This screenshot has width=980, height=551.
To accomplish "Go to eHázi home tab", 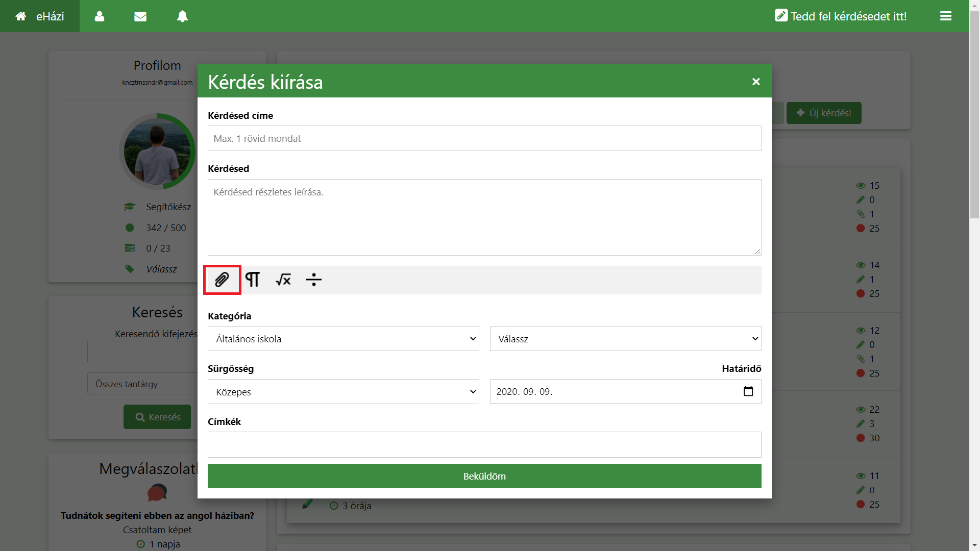I will click(40, 16).
